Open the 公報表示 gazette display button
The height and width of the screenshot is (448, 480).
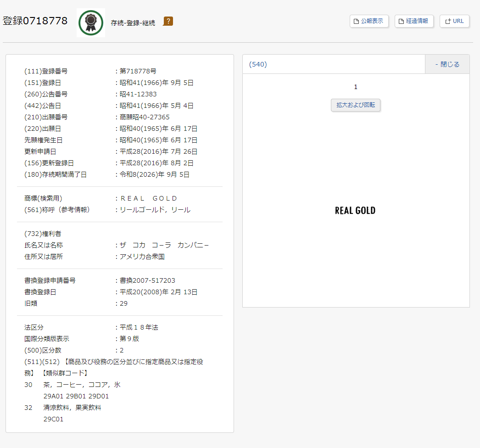pos(369,21)
